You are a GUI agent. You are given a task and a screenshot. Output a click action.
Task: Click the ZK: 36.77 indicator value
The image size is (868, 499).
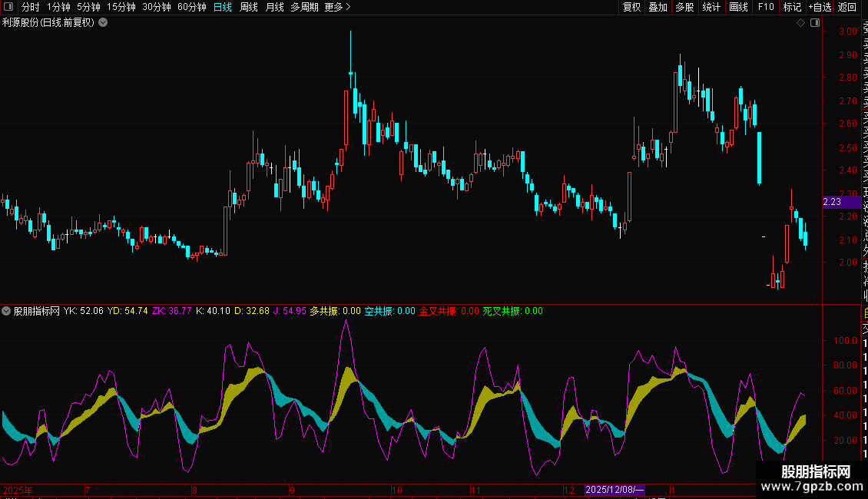click(171, 311)
